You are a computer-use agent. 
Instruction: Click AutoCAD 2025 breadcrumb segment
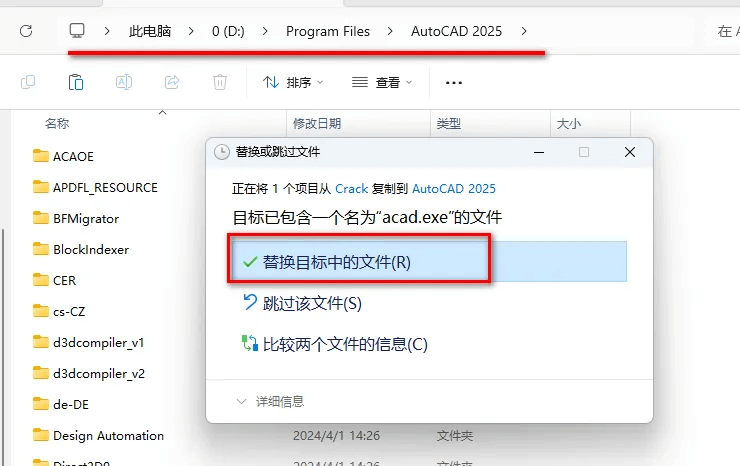[x=456, y=31]
